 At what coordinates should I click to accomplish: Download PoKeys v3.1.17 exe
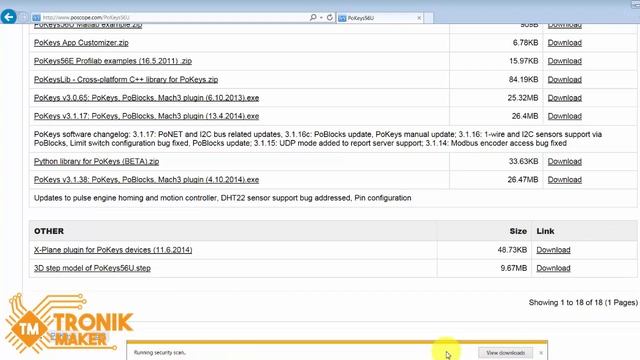564,116
